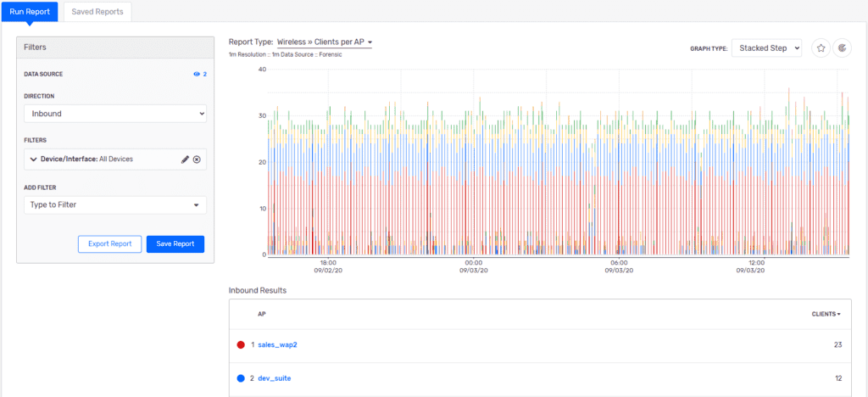868x397 pixels.
Task: Click the 12 clients value for dev_suite
Action: click(x=837, y=378)
